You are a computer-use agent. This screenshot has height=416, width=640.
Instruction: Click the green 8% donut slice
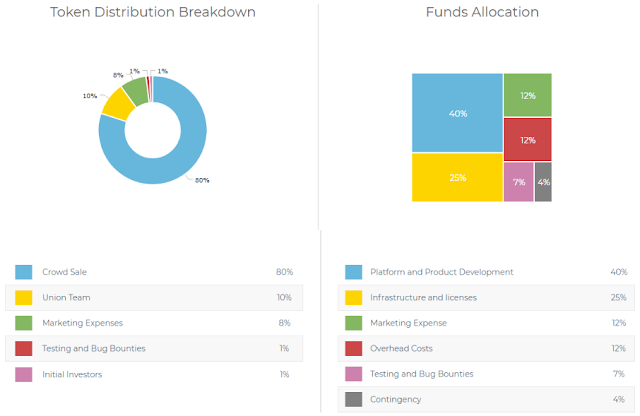(x=137, y=91)
